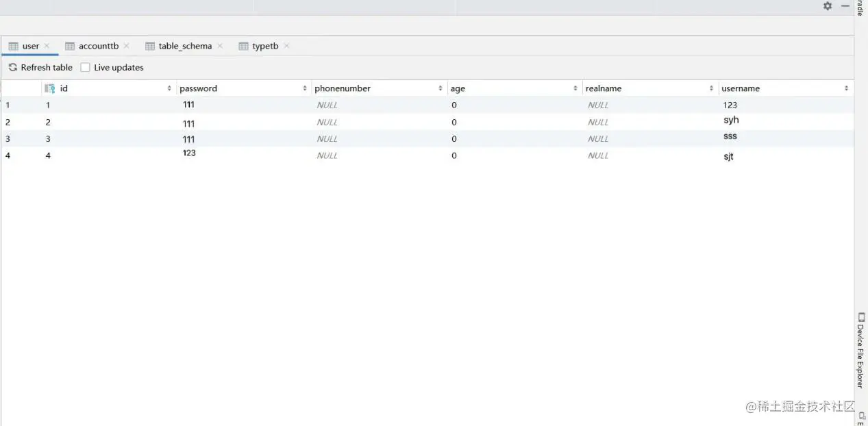The width and height of the screenshot is (868, 426).
Task: Select row number 3 in gutter
Action: coord(8,138)
